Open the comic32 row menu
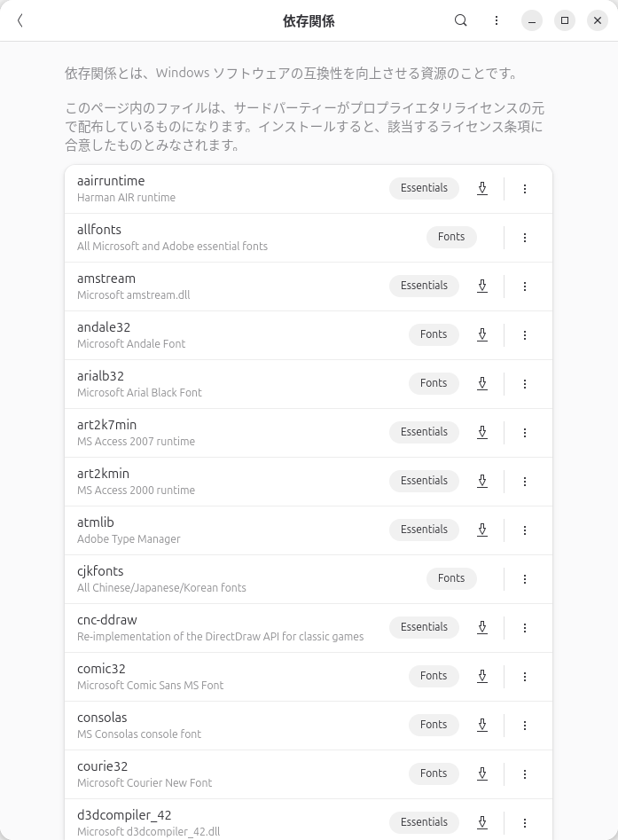This screenshot has width=618, height=840. point(525,676)
